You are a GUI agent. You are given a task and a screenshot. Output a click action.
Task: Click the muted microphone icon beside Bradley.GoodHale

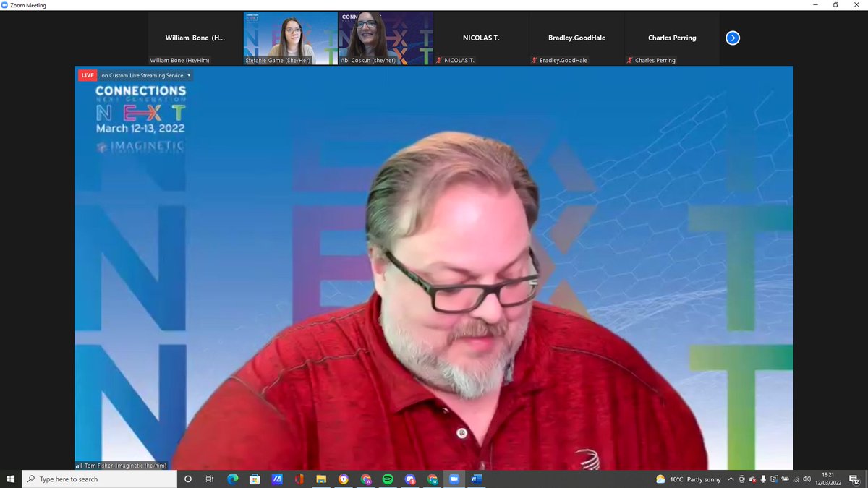(x=535, y=61)
